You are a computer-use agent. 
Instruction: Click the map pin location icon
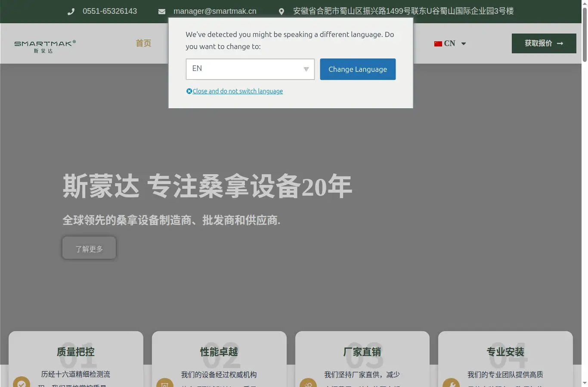pos(282,12)
